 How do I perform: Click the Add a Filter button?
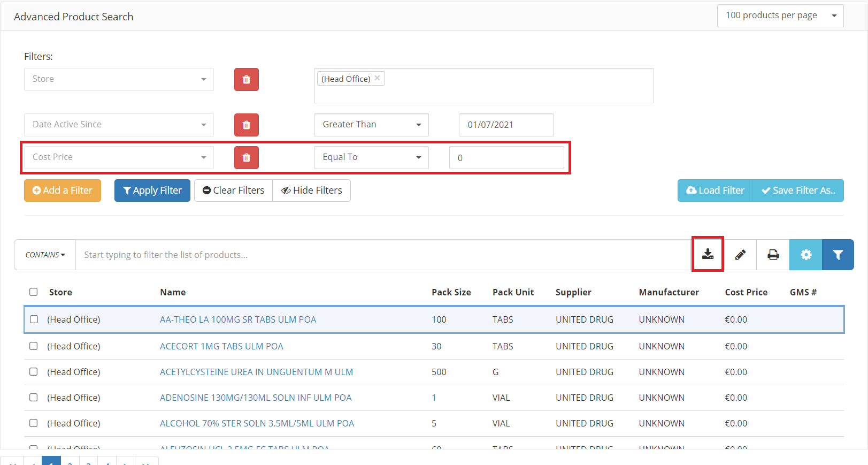click(x=63, y=190)
